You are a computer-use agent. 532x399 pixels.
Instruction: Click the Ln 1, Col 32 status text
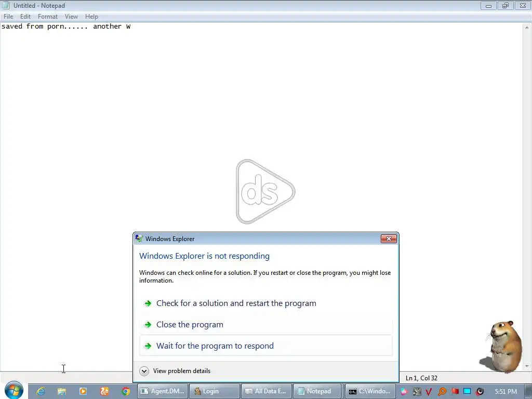(421, 378)
